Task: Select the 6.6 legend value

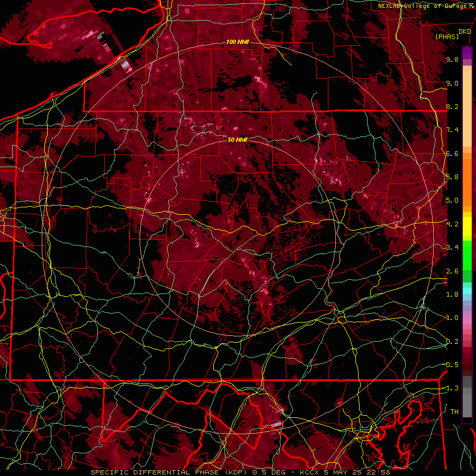Action: pos(452,153)
